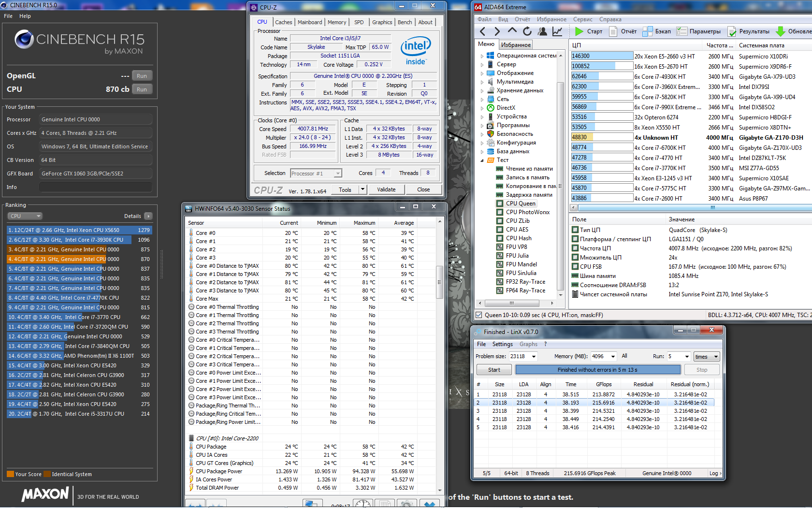Open the CPU ranking dropdown in Cinebench
Image resolution: width=812 pixels, height=508 pixels.
24,216
